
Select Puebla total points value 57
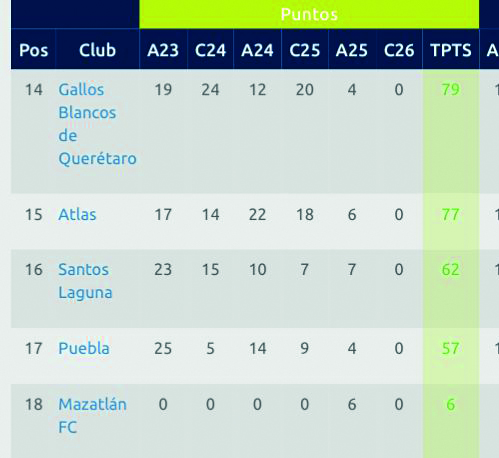(451, 348)
